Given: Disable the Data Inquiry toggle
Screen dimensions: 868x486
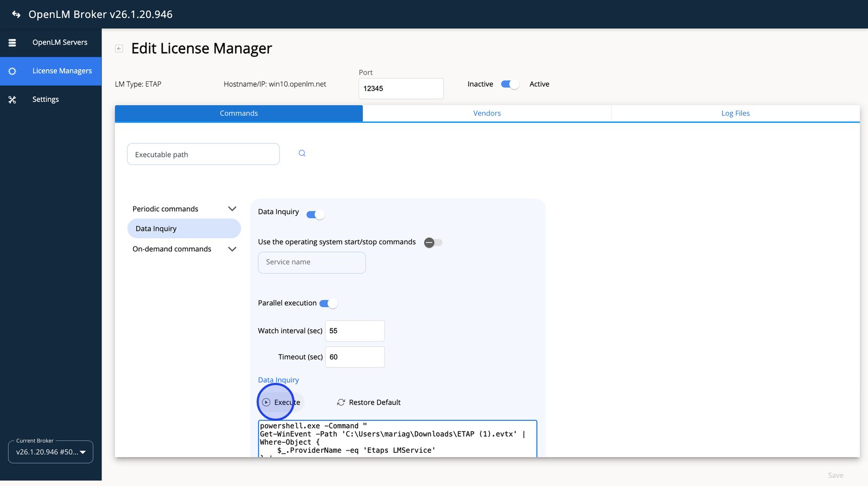Looking at the screenshot, I should (315, 214).
